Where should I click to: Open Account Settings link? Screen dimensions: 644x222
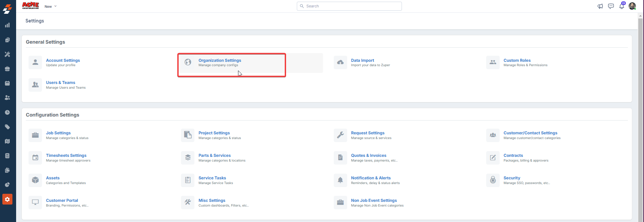click(63, 60)
